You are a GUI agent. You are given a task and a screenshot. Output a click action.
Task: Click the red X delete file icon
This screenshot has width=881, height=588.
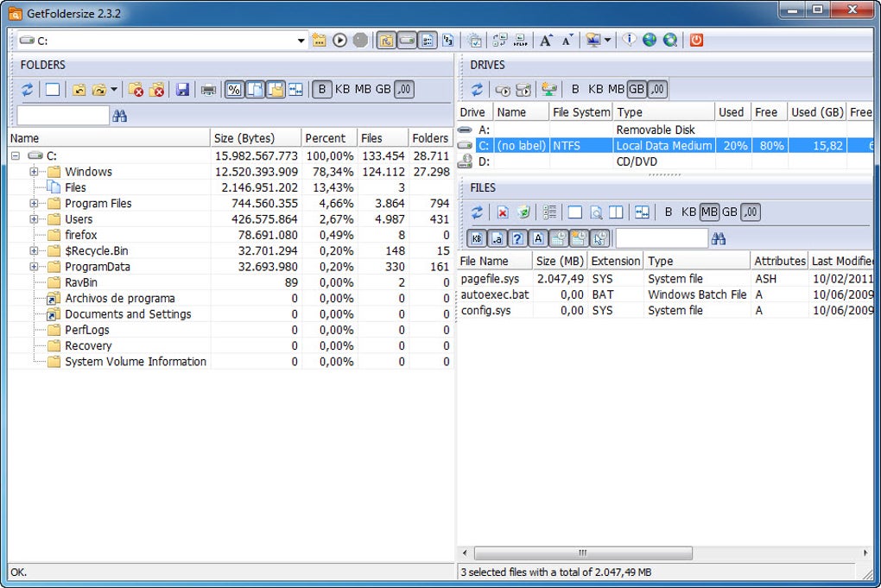click(x=503, y=212)
